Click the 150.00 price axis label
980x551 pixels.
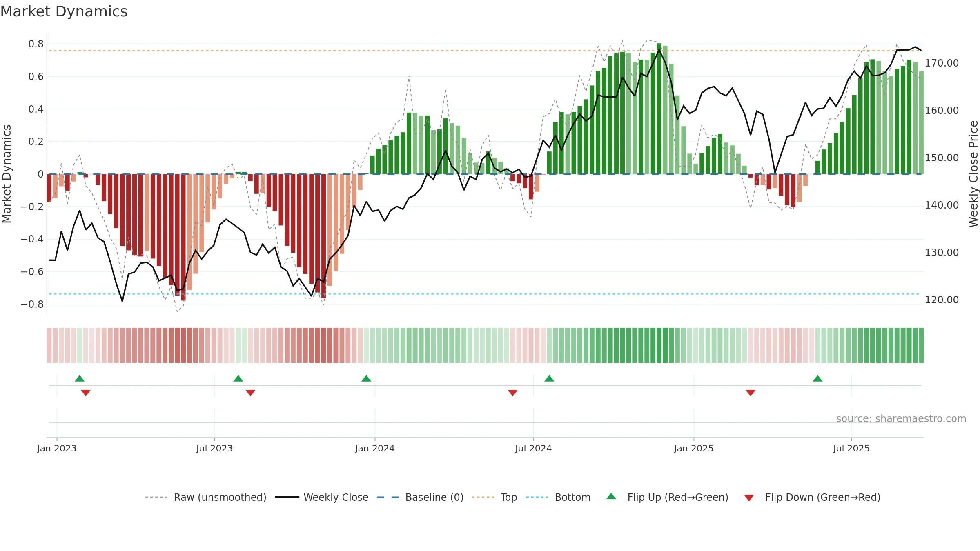tap(942, 158)
